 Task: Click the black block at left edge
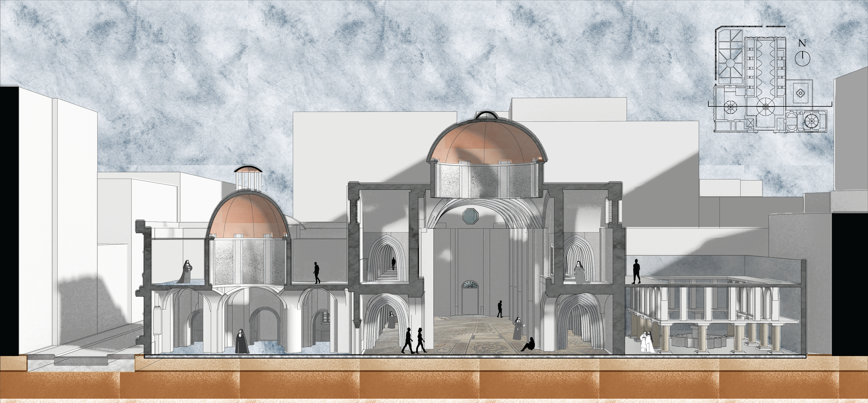pos(8,220)
